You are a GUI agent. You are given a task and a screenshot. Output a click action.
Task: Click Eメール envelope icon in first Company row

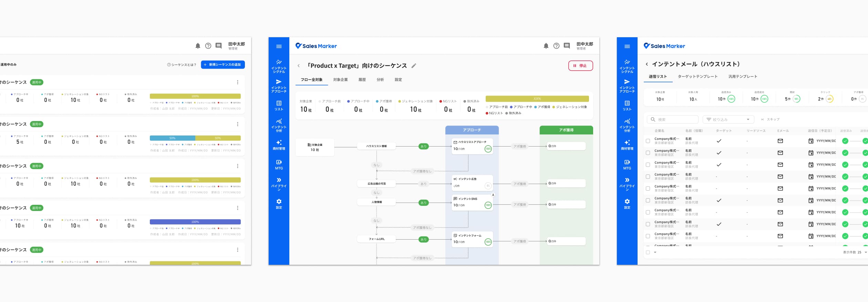click(780, 141)
